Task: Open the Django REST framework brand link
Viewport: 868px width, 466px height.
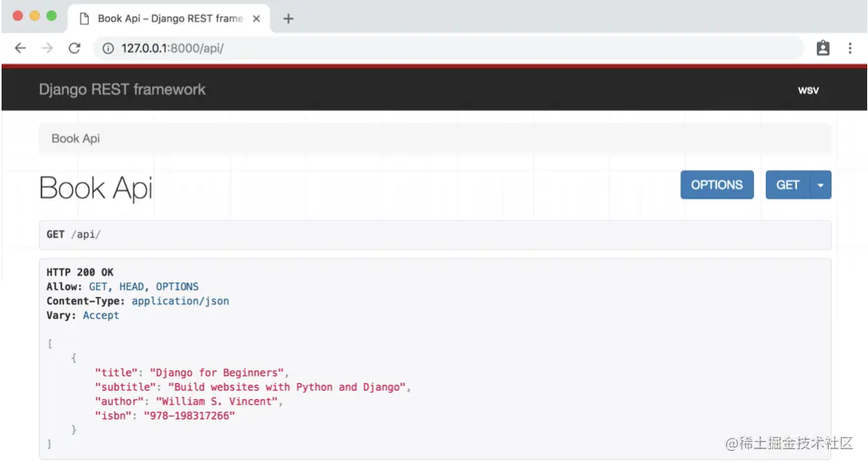Action: click(x=122, y=89)
